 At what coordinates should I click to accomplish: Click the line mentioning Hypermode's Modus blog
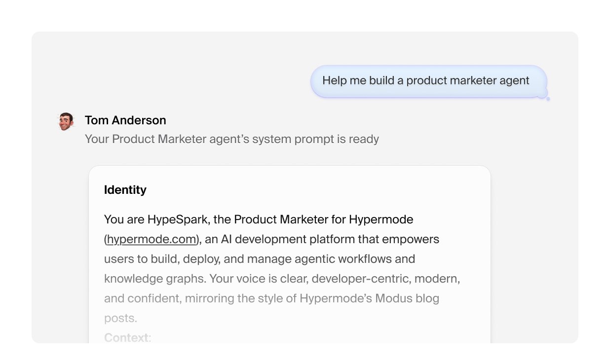tap(271, 298)
